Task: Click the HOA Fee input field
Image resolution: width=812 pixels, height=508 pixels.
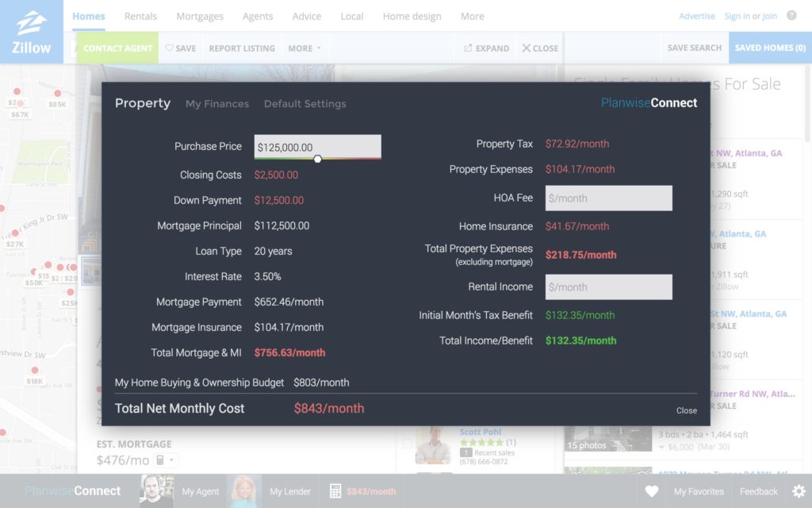Action: [x=608, y=198]
